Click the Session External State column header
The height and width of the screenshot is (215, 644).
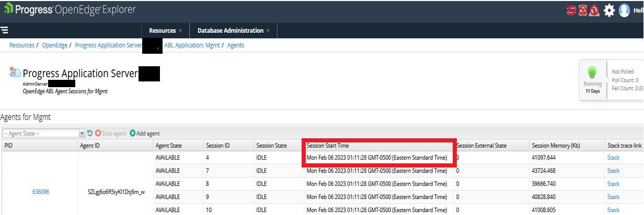pyautogui.click(x=491, y=146)
